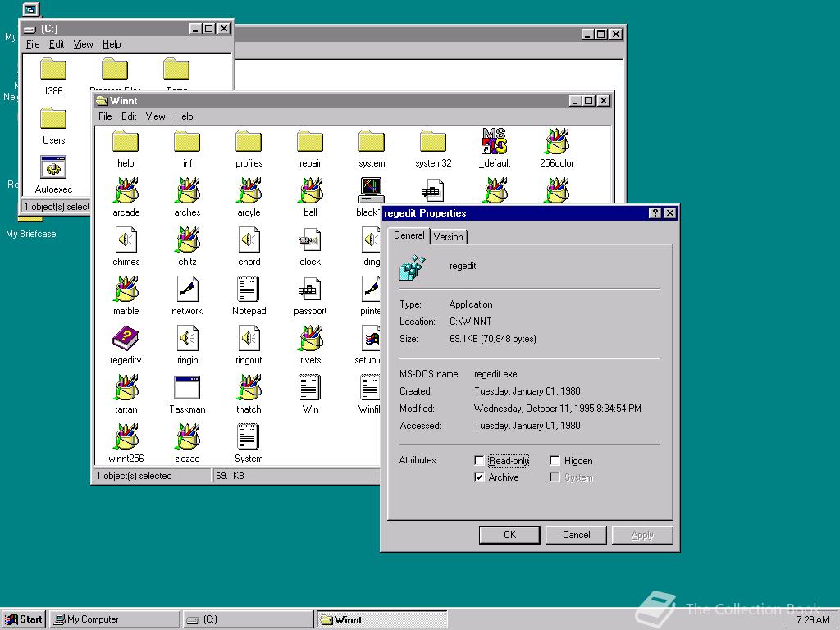Open View menu in Winnt window
The image size is (840, 630).
click(x=155, y=116)
